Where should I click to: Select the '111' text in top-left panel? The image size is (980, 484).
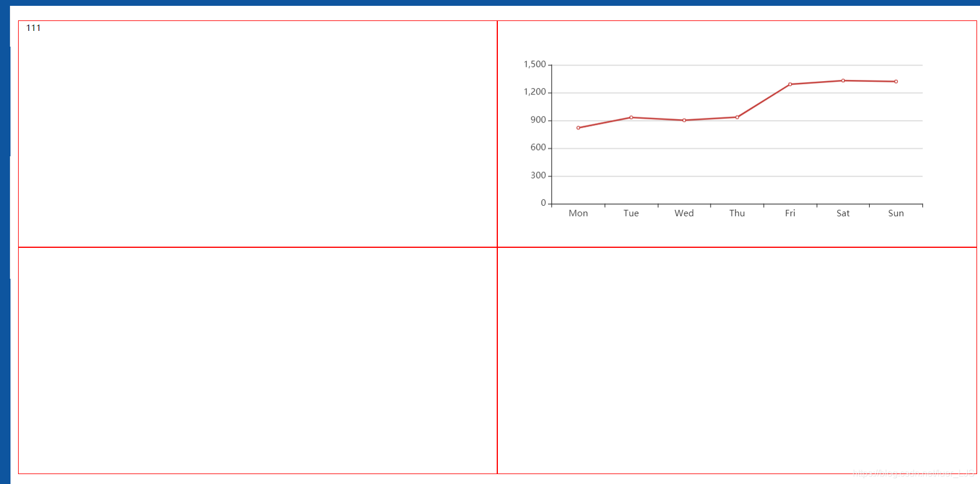pyautogui.click(x=33, y=28)
